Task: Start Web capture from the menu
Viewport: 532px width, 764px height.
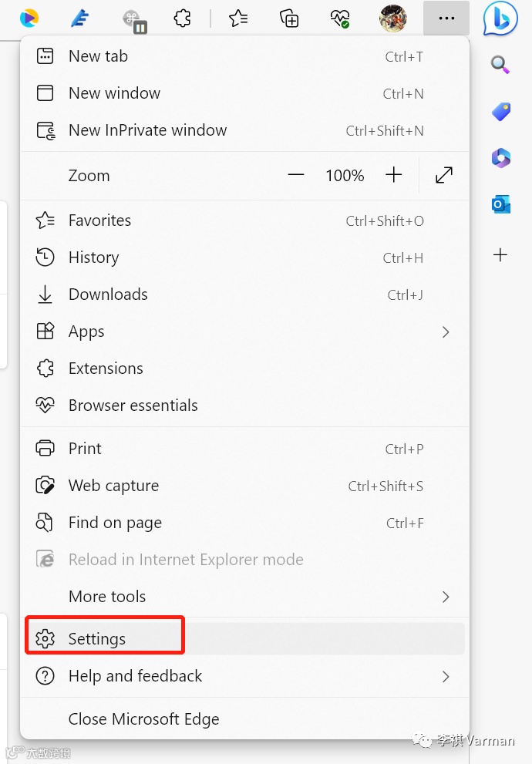Action: click(244, 485)
